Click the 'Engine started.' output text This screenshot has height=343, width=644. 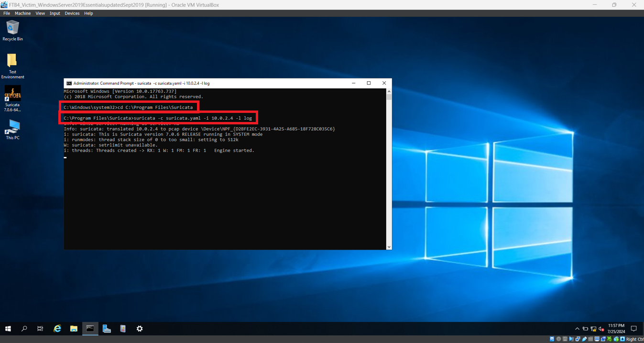tap(234, 150)
